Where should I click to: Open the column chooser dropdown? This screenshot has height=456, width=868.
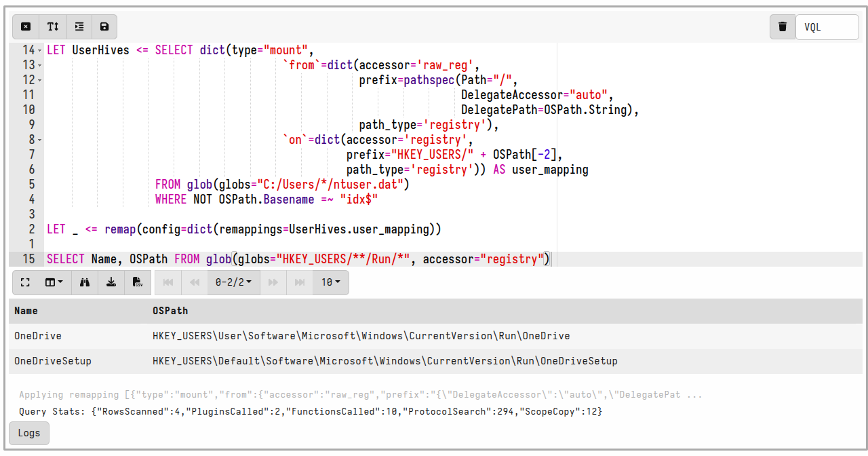[54, 282]
